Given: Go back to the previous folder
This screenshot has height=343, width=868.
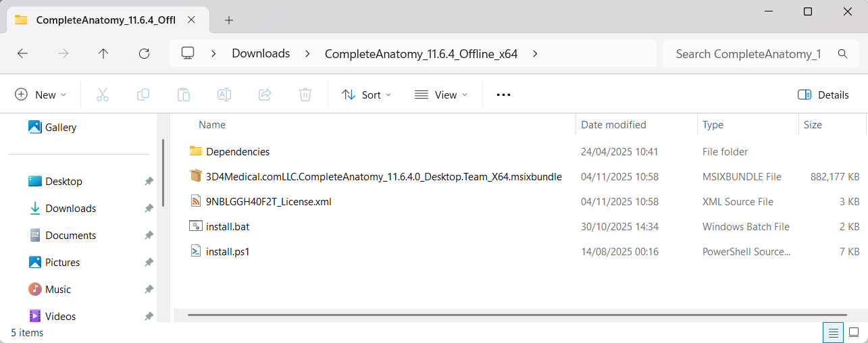Looking at the screenshot, I should [22, 53].
